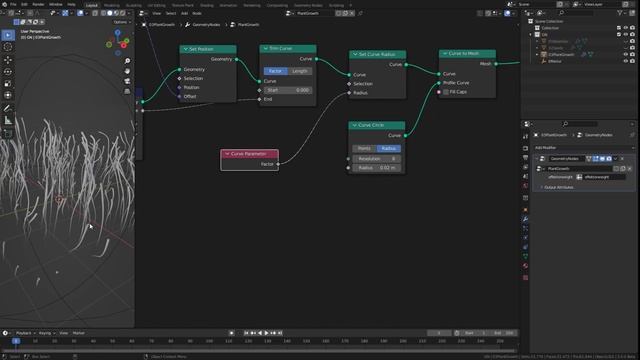640x360 pixels.
Task: Open the Edit menu
Action: [x=24, y=4]
